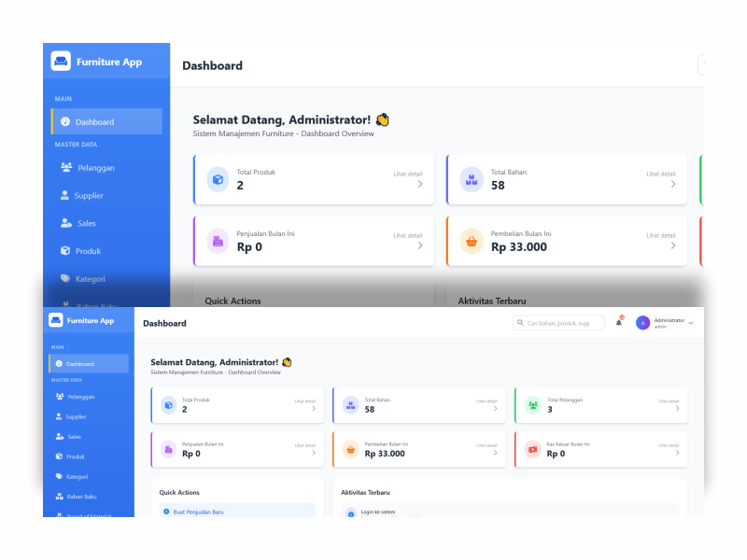Click the purple Administrator avatar circle
Viewport: 747px width, 560px height.
(642, 323)
